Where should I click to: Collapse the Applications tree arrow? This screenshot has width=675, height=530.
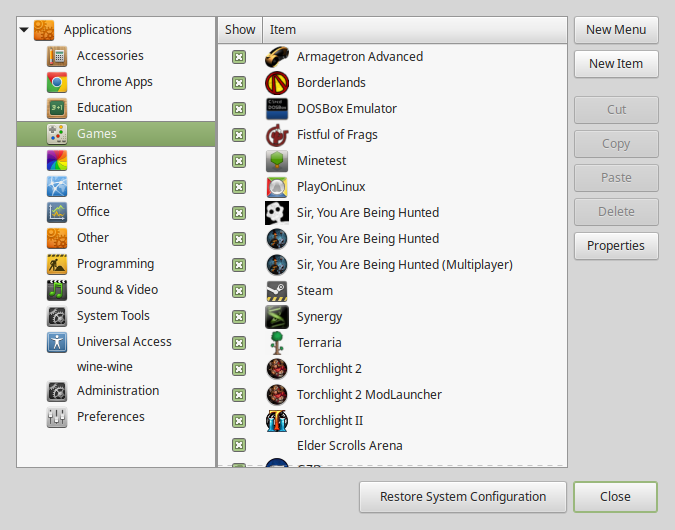point(24,30)
